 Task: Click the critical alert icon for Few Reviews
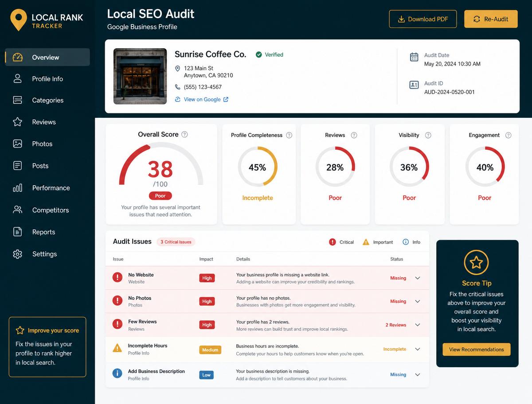pyautogui.click(x=117, y=324)
